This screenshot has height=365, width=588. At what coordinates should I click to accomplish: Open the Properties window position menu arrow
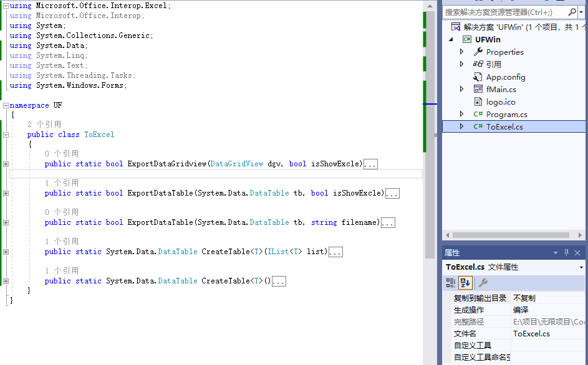pyautogui.click(x=556, y=253)
